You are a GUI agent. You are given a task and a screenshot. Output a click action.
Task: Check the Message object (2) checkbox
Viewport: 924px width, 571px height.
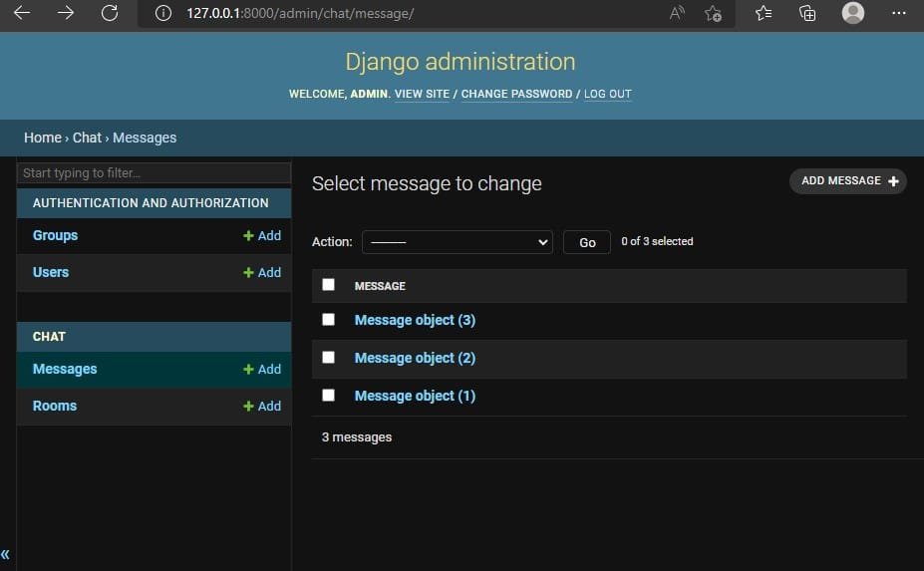[x=328, y=358]
